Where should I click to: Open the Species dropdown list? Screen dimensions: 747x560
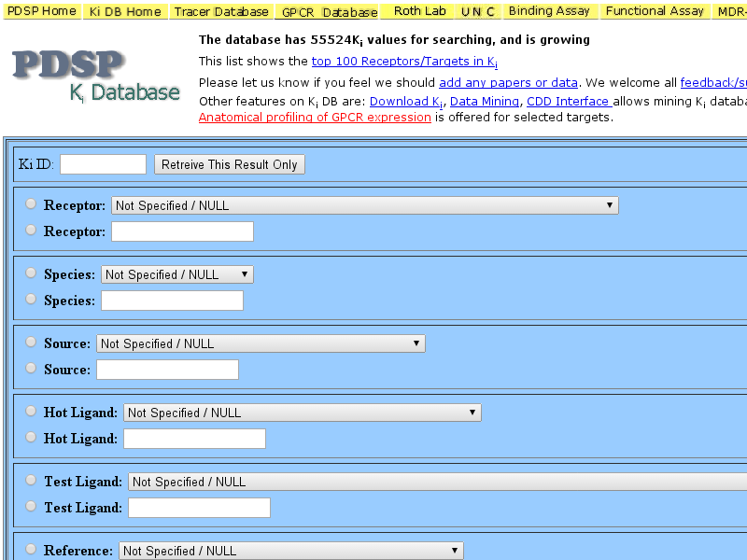point(177,274)
